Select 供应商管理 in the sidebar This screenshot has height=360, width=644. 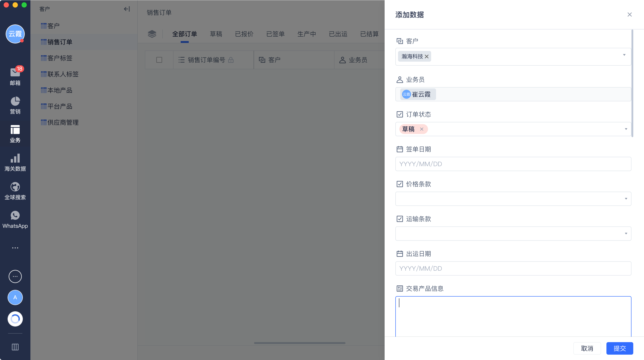[63, 122]
